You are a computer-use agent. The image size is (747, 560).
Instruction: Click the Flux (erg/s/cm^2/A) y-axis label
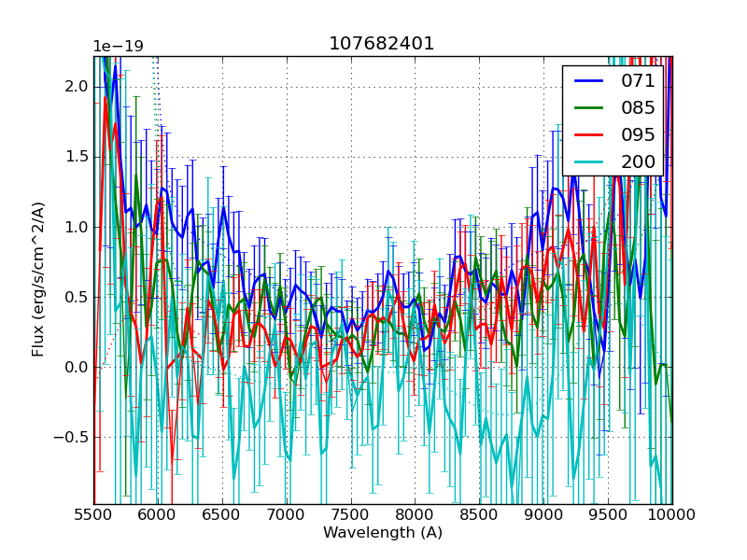tap(38, 280)
